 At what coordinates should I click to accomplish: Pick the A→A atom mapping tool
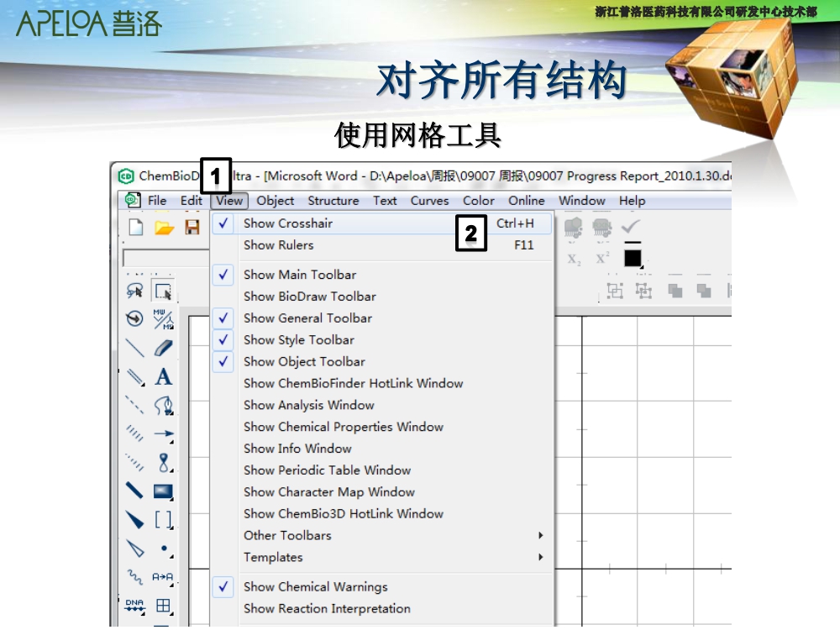point(162,577)
